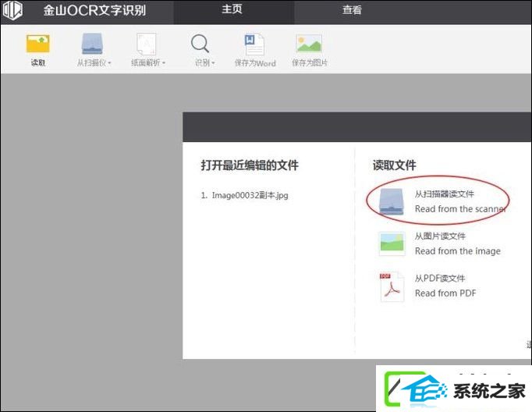The height and width of the screenshot is (412, 532).
Task: Expand the 纸面解析 dropdown arrow
Action: pyautogui.click(x=164, y=63)
